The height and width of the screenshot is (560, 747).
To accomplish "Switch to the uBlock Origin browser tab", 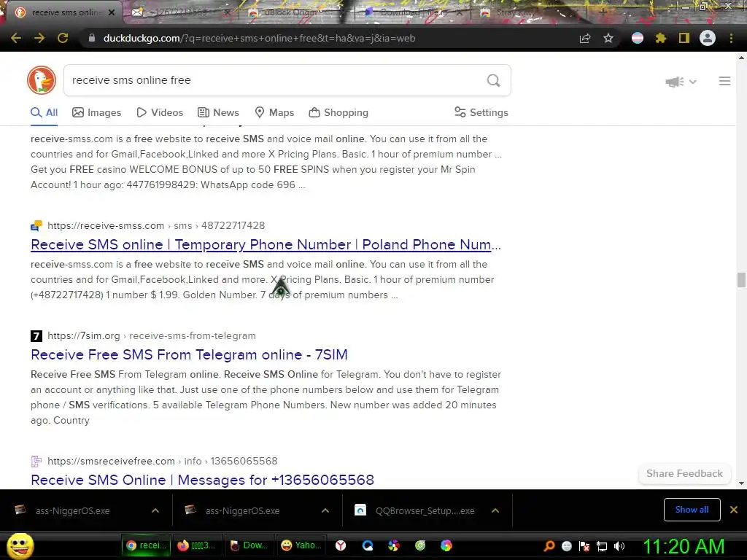I will 290,12.
